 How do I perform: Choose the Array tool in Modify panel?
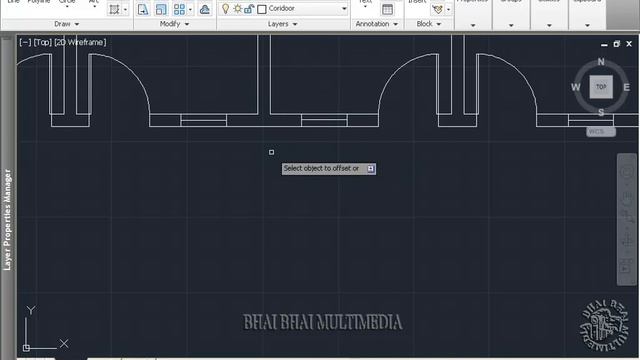pos(179,9)
